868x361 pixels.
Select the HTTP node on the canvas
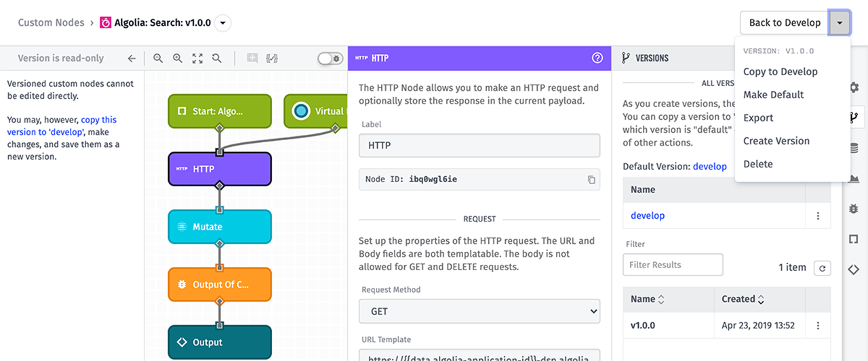tap(220, 169)
